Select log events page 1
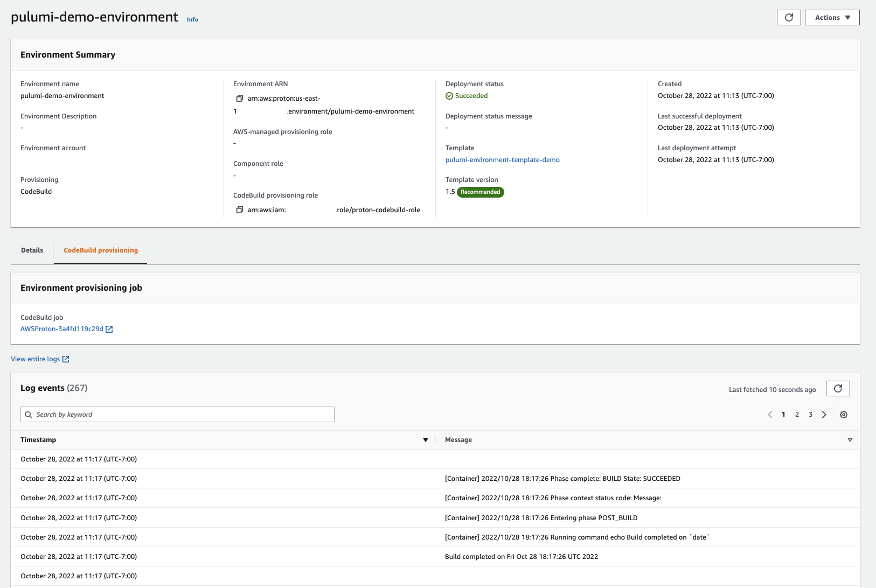This screenshot has height=588, width=876. (x=783, y=415)
